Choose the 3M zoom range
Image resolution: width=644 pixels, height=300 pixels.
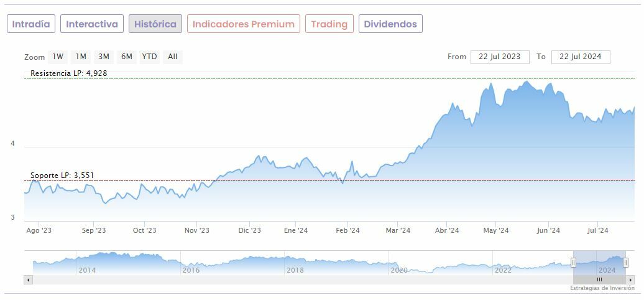pyautogui.click(x=104, y=57)
